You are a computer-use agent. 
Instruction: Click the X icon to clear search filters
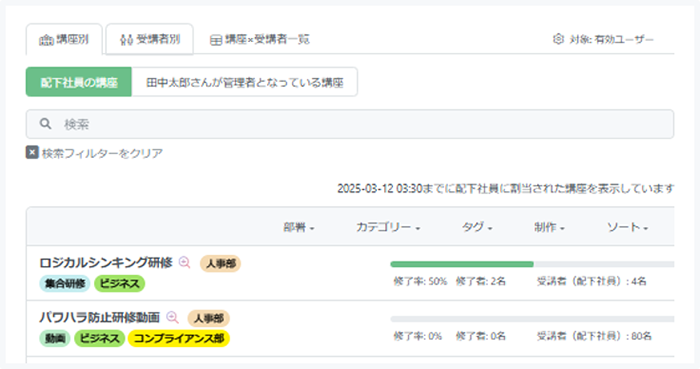[x=32, y=153]
